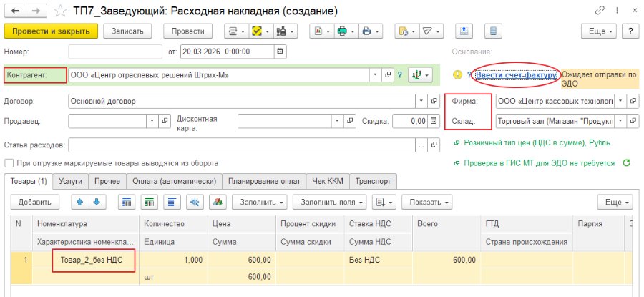The height and width of the screenshot is (297, 644).
Task: Open the blue printer dropdown
Action: tap(370, 31)
